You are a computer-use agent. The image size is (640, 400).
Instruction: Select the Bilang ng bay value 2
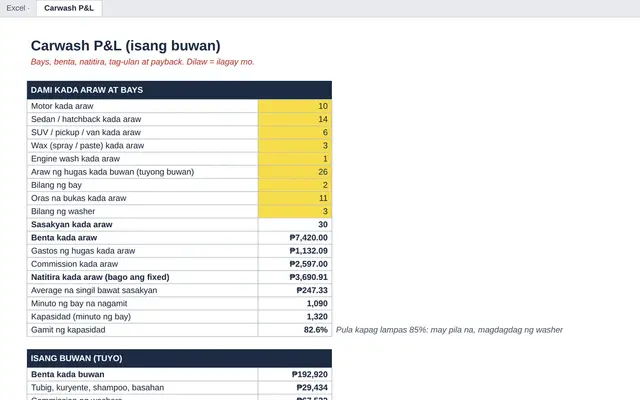[295, 185]
